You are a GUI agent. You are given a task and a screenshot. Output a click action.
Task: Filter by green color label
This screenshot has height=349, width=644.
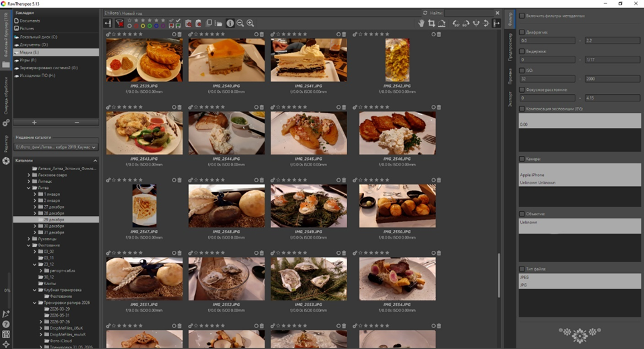click(x=150, y=26)
